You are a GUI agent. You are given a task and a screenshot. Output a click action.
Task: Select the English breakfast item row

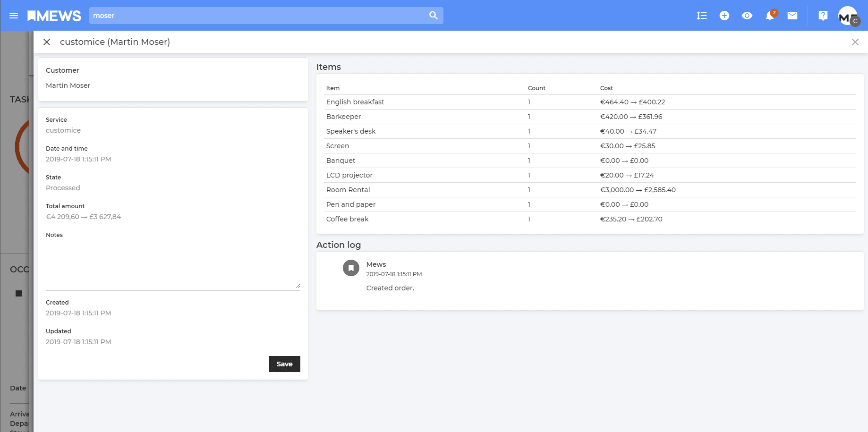click(355, 102)
